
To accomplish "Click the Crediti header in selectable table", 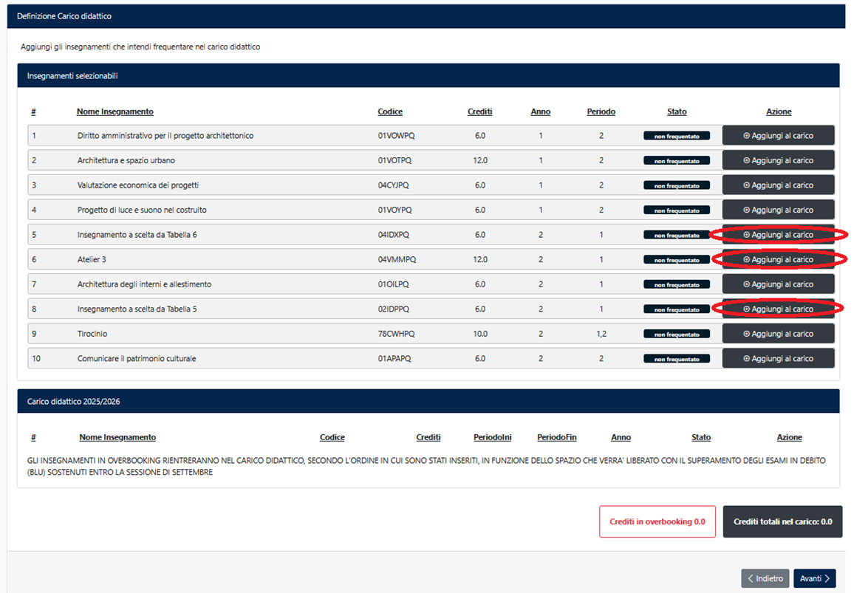I will pos(479,112).
